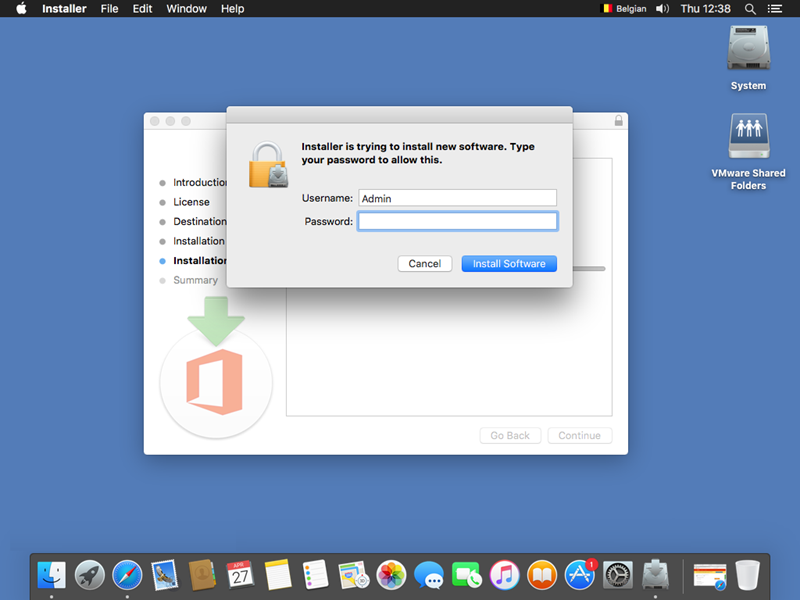The height and width of the screenshot is (600, 800).
Task: Open Belgian input source menu
Action: pos(624,9)
